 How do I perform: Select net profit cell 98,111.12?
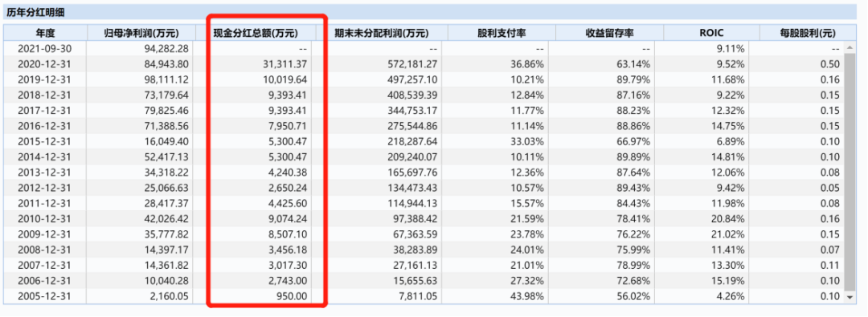click(x=166, y=79)
